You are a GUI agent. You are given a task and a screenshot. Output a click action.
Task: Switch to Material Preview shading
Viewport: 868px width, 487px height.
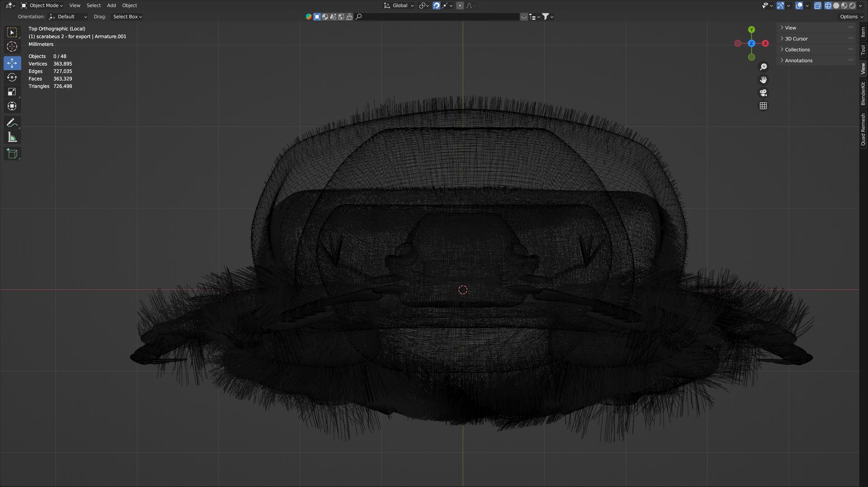[844, 5]
